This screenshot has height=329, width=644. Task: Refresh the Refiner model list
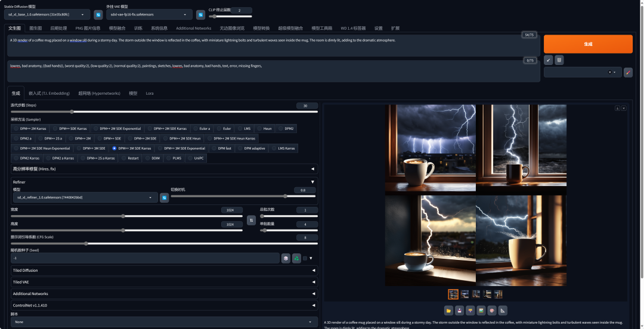point(164,197)
